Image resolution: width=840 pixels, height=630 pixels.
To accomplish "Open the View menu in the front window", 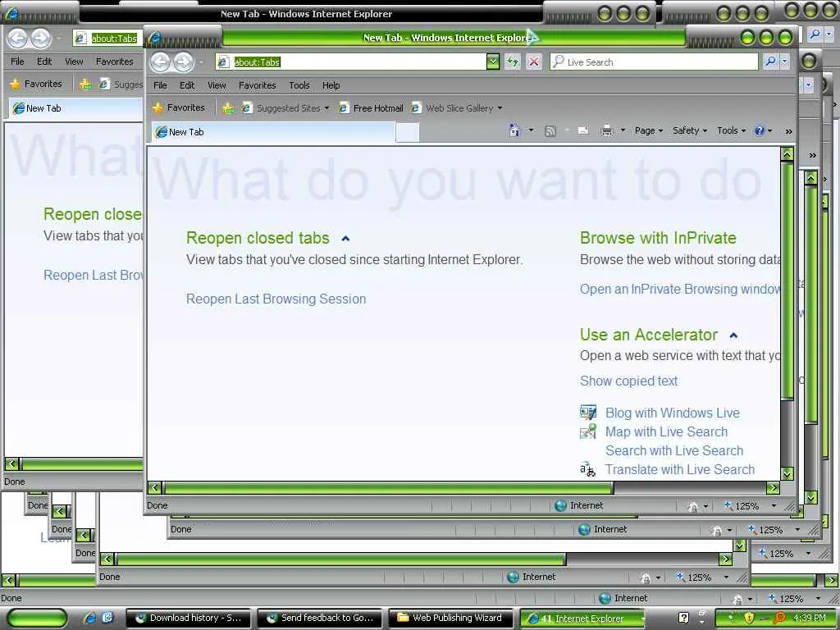I will click(x=217, y=85).
